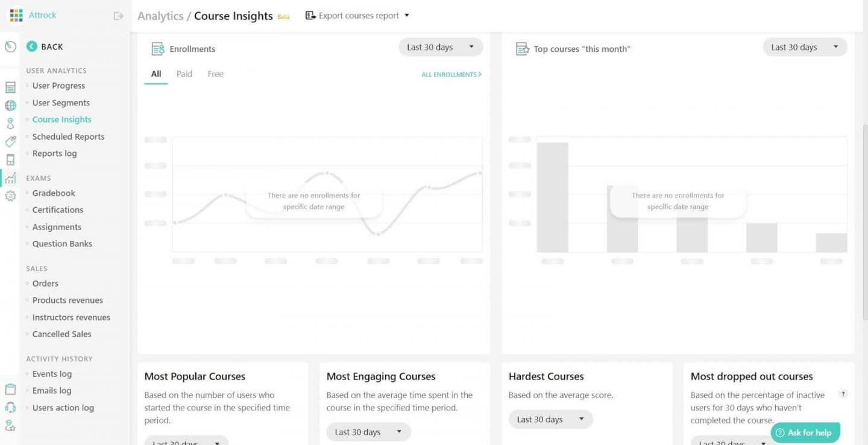Open the settings gear sidebar icon
The image size is (868, 445).
[x=10, y=196]
